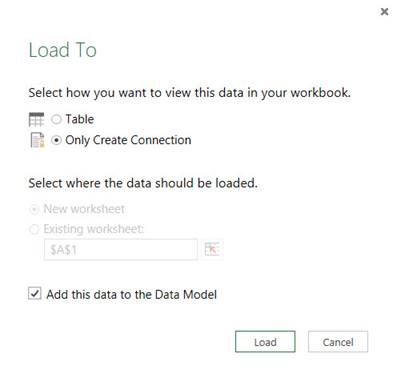Click the Load button
The height and width of the screenshot is (382, 397).
pos(265,342)
